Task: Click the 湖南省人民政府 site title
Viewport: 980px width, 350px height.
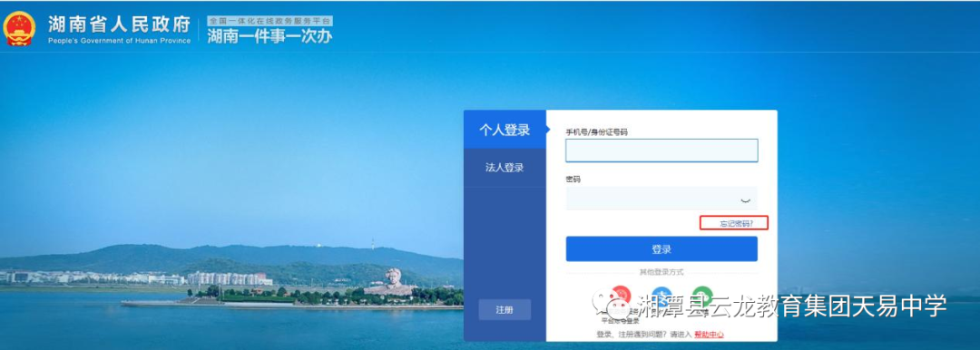Action: point(120,24)
